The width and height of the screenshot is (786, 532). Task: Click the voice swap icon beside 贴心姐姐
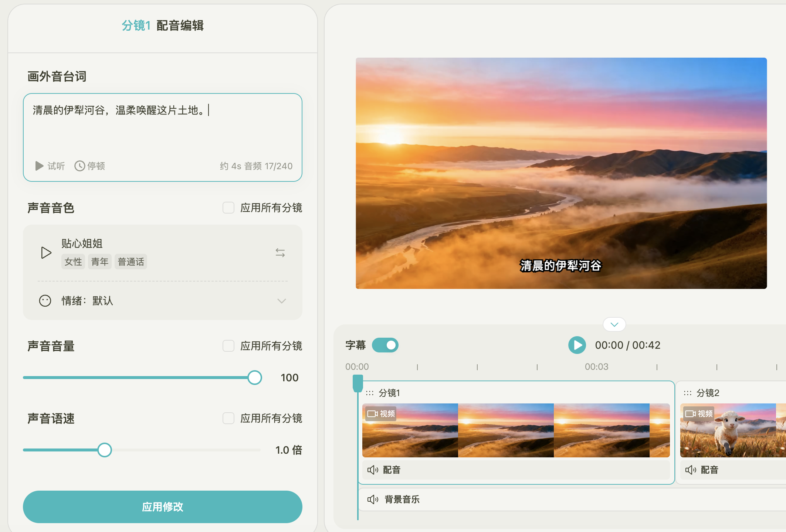(280, 253)
